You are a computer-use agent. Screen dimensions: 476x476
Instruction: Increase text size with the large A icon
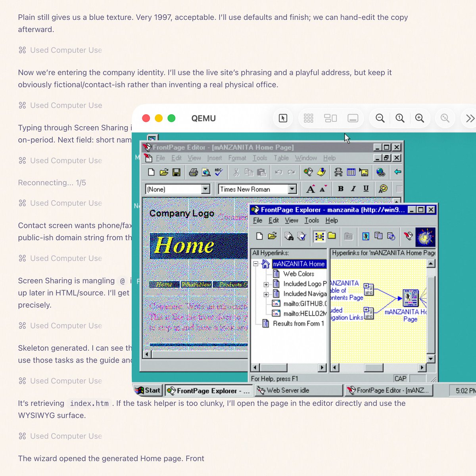(x=311, y=189)
